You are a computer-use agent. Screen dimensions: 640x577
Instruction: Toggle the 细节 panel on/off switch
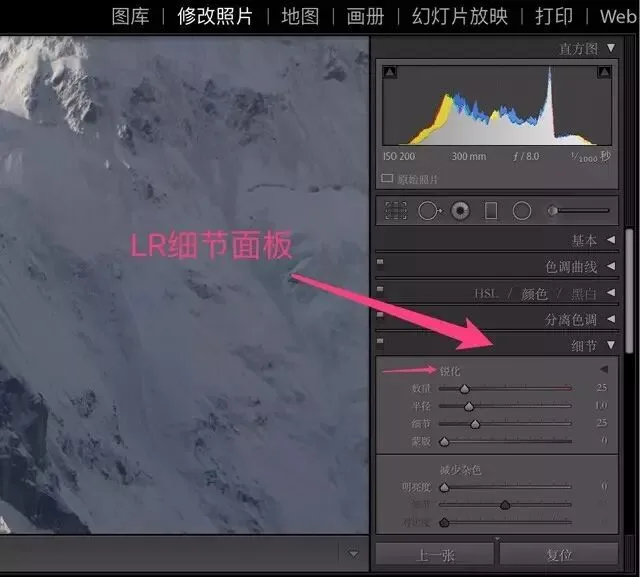(x=380, y=341)
